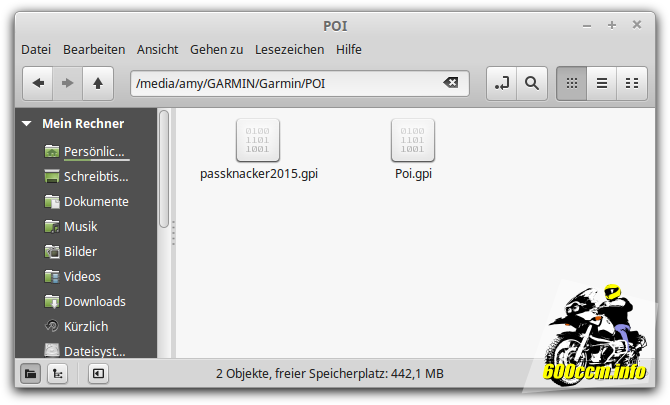Hide the sidebar using status bar button
This screenshot has height=405, width=670.
click(x=97, y=373)
